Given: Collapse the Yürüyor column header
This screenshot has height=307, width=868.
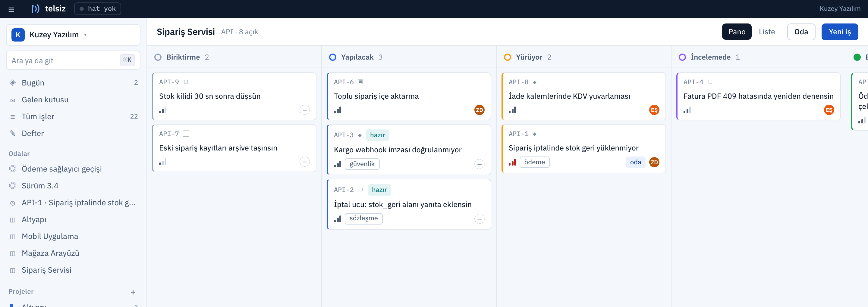Looking at the screenshot, I should click(583, 57).
